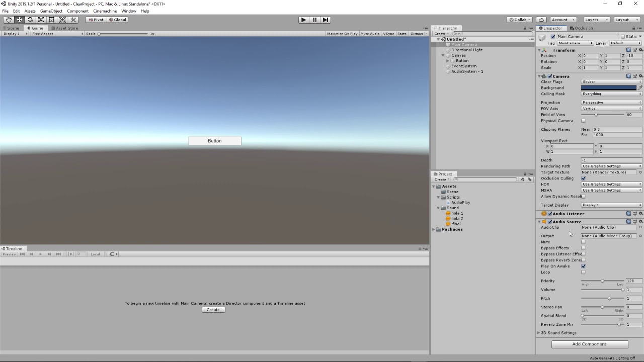Click the background color swatch
This screenshot has height=362, width=644.
(609, 87)
